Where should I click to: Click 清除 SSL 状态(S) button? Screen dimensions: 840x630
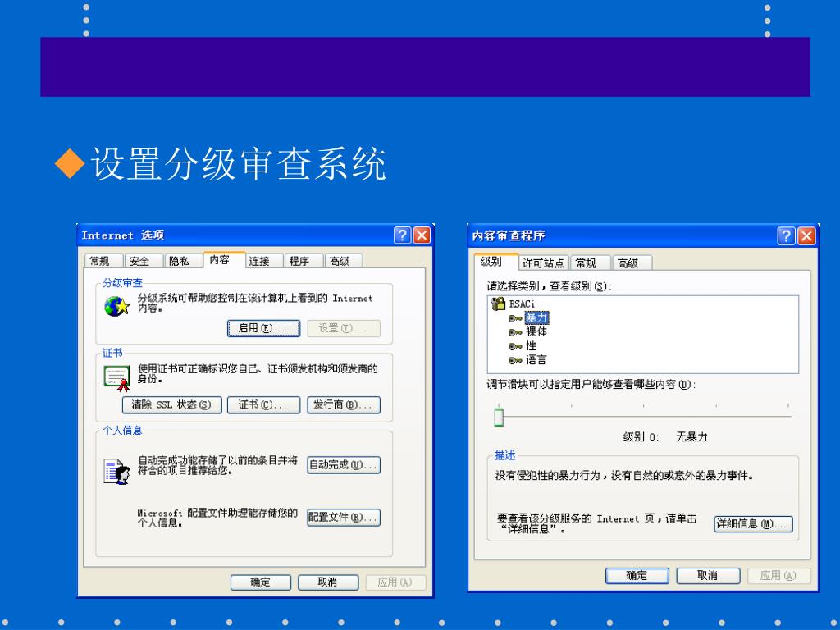point(172,405)
